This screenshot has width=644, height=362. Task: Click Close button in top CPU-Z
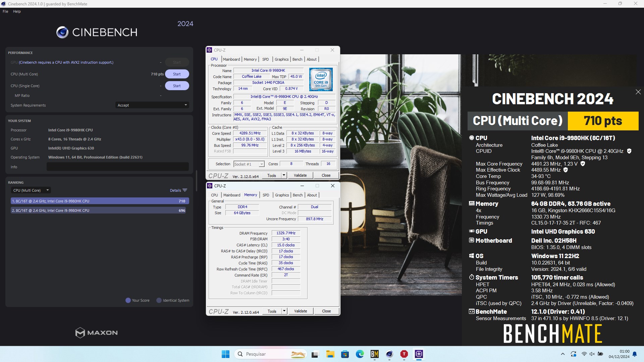point(326,175)
